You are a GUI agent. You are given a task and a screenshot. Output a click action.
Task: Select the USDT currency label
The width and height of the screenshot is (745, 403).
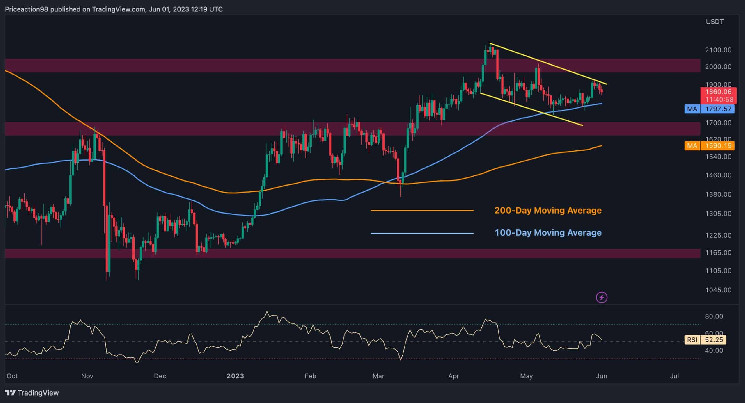(715, 22)
